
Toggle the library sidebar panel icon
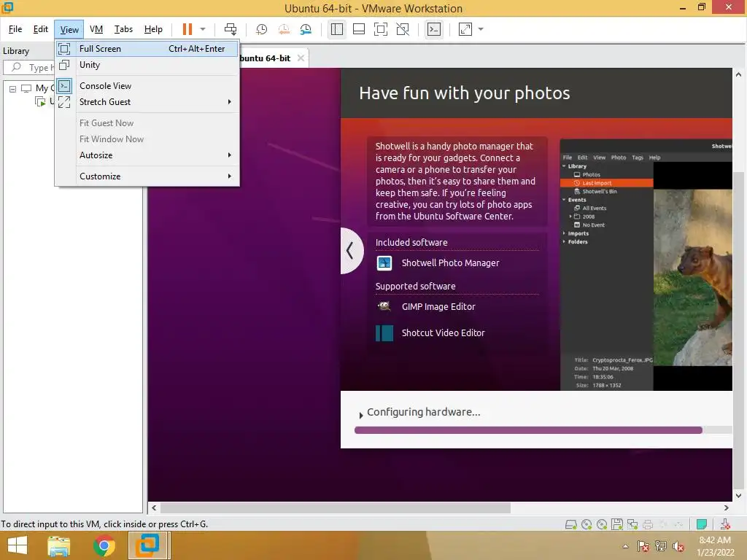[337, 29]
